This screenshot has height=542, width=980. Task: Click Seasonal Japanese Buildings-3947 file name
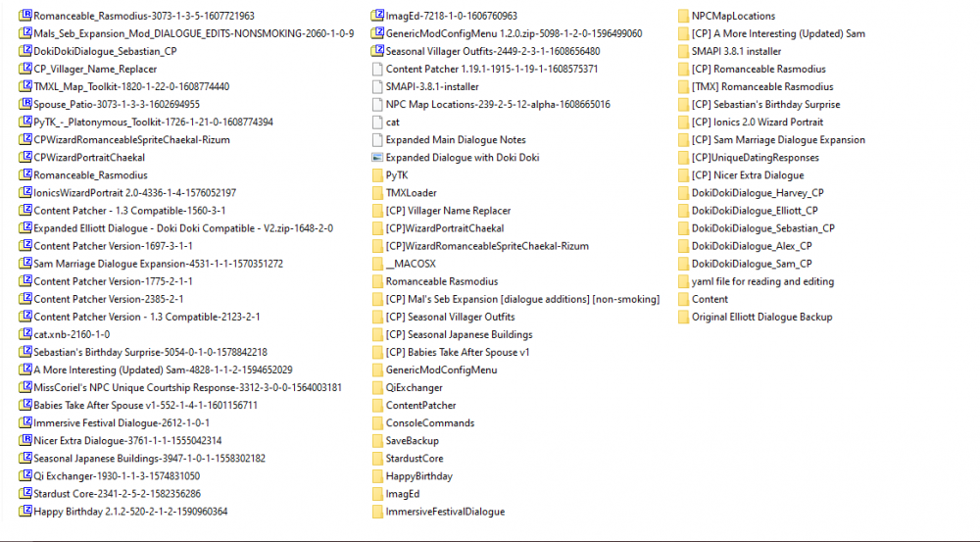pos(149,459)
